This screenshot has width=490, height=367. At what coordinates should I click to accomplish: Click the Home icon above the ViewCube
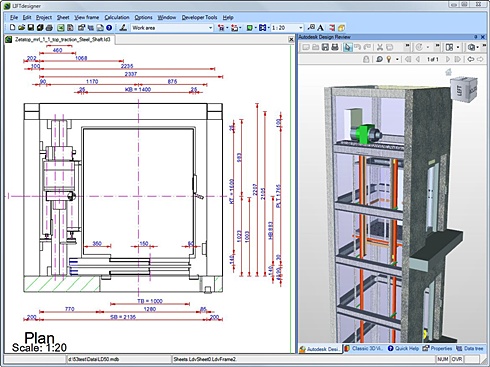449,72
